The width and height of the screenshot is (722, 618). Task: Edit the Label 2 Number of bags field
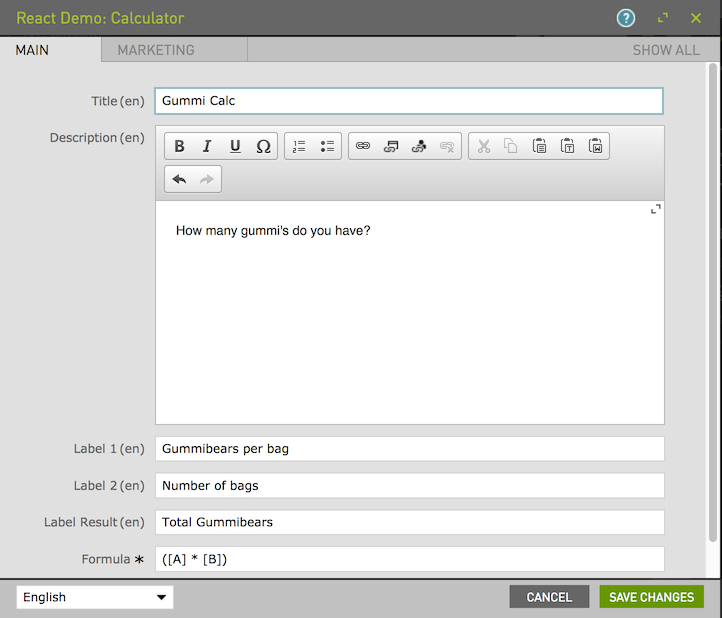point(410,485)
